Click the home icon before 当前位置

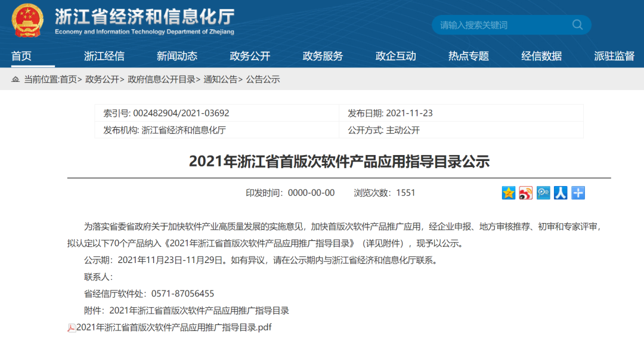tap(16, 79)
